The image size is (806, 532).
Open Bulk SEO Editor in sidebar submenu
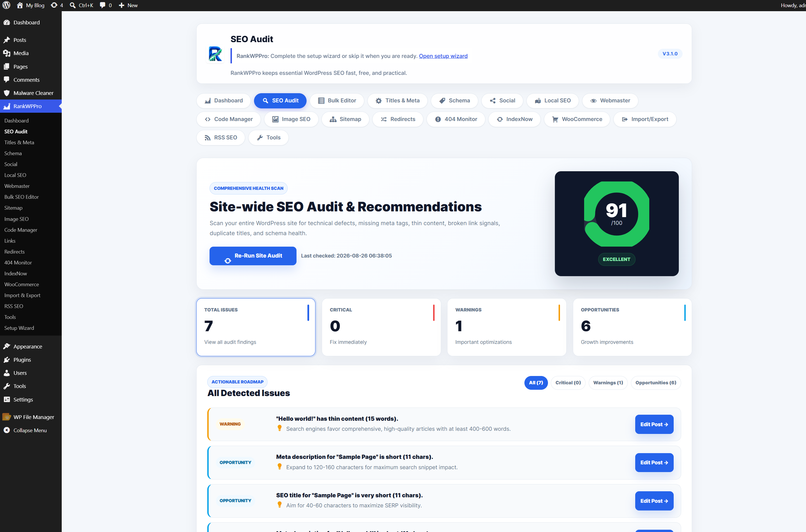pos(22,197)
